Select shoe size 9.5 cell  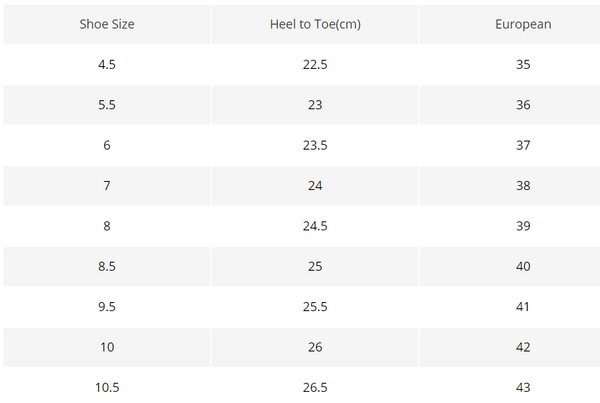coord(107,307)
